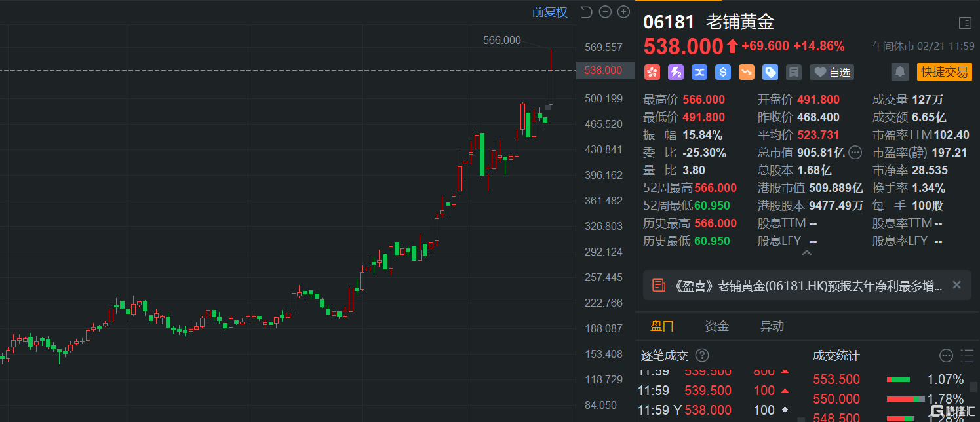Click the more icon beside 总市值
Screen dimensions: 980x422
(855, 153)
